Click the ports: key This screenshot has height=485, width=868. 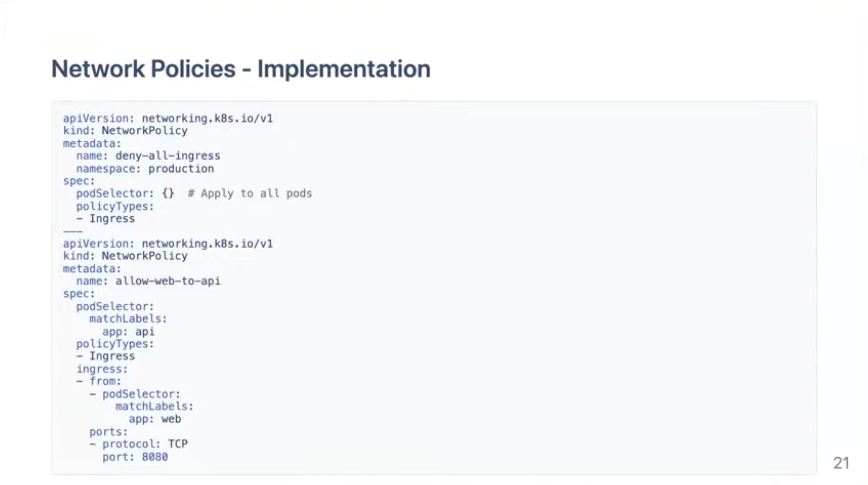(108, 432)
